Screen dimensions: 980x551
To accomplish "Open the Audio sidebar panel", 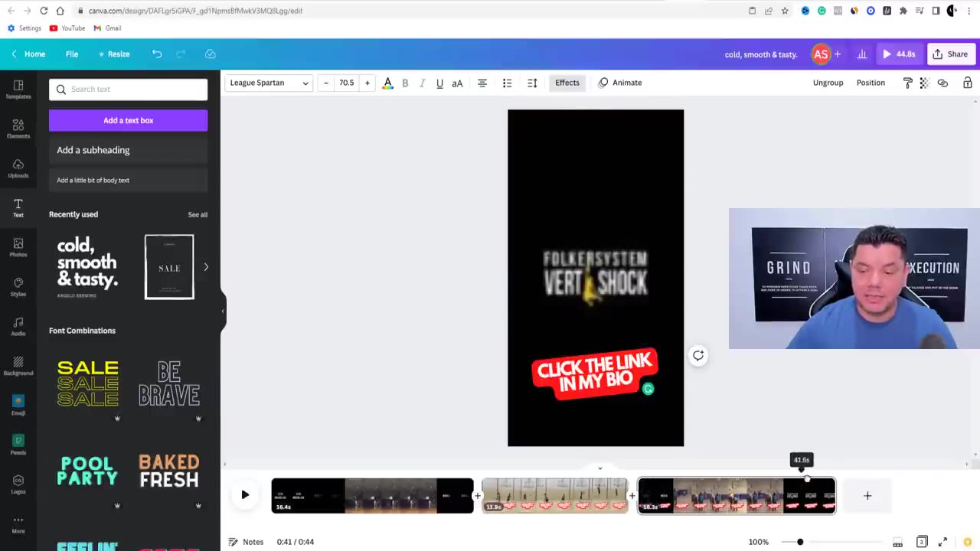I will [x=18, y=327].
